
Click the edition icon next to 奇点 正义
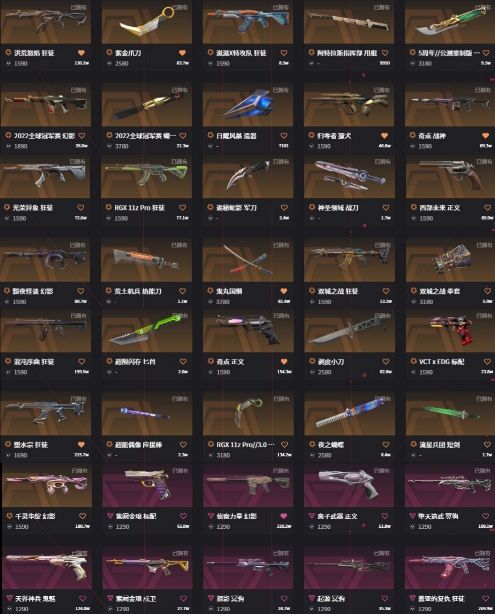210,361
